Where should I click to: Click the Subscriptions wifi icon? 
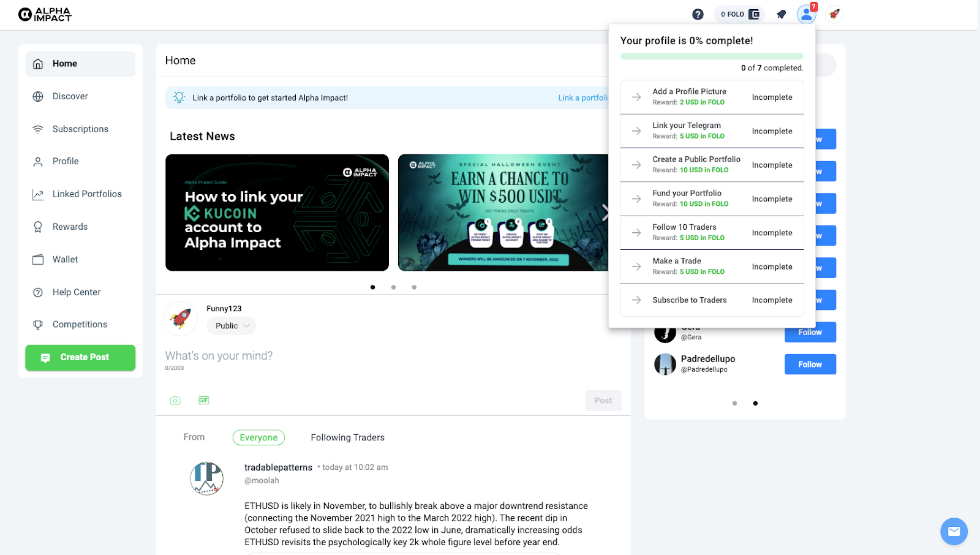(38, 129)
